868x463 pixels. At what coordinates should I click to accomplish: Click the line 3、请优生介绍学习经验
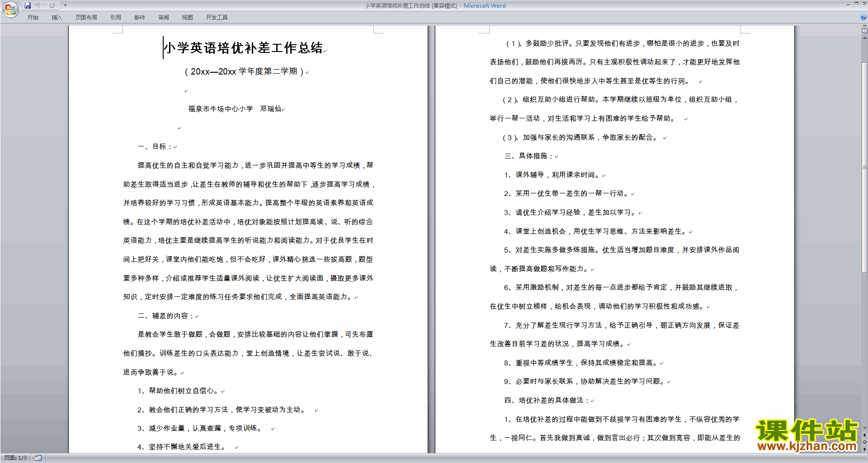[542, 212]
